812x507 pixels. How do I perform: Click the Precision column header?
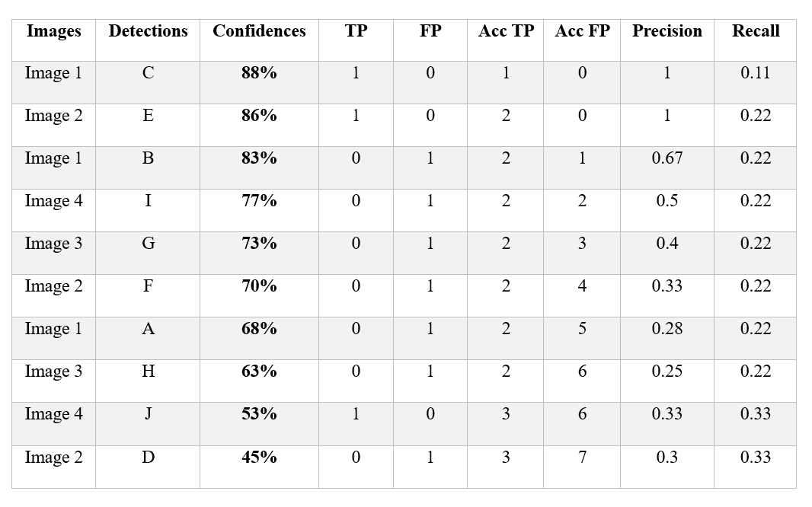667,31
